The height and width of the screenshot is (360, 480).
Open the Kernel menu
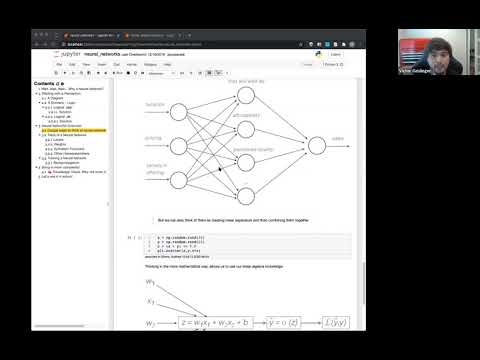(132, 64)
